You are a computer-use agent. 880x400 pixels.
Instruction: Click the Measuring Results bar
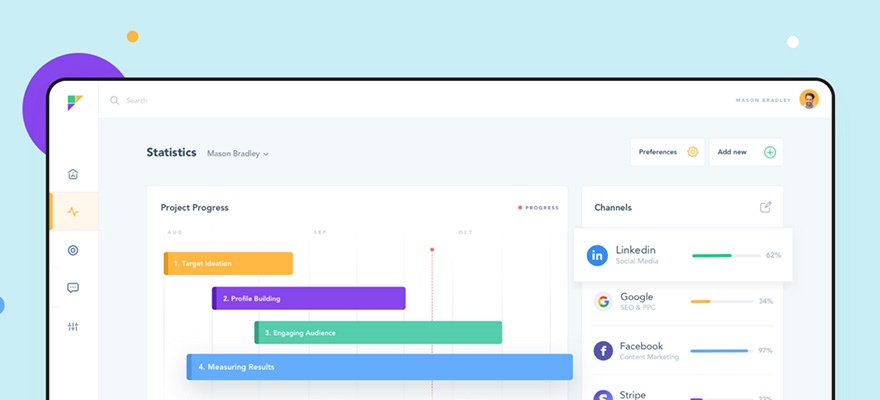tap(379, 367)
